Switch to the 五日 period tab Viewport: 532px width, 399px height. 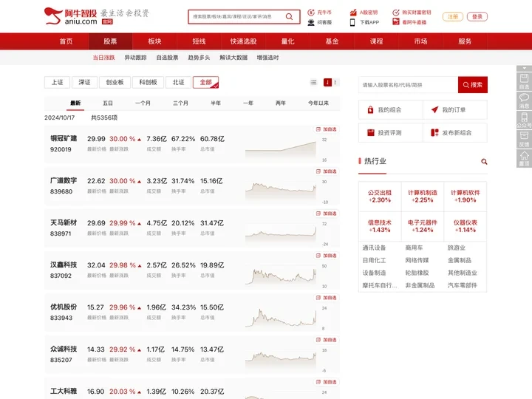pos(108,103)
